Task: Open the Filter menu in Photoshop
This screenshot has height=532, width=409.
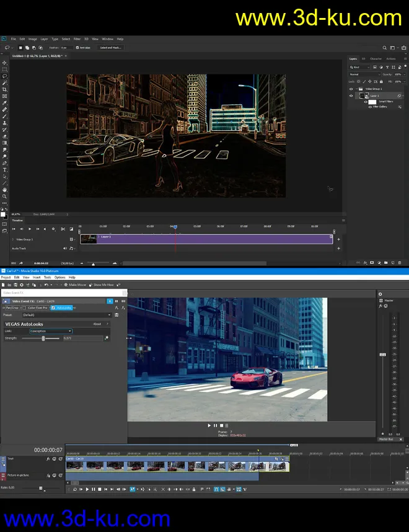Action: click(77, 39)
